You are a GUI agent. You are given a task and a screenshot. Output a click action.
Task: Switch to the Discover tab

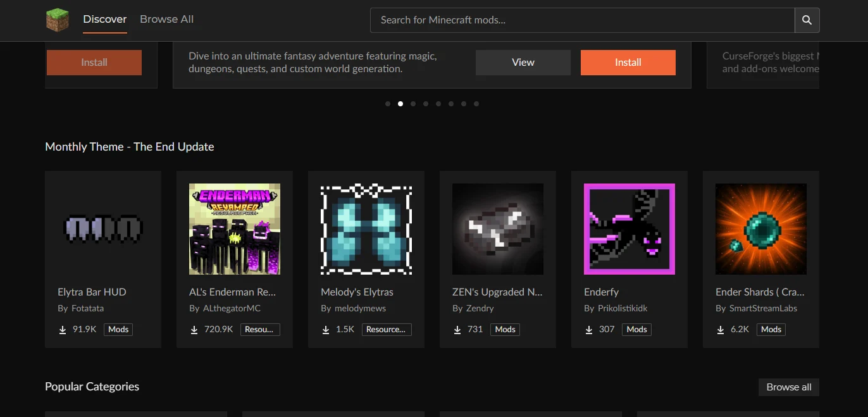pos(105,20)
